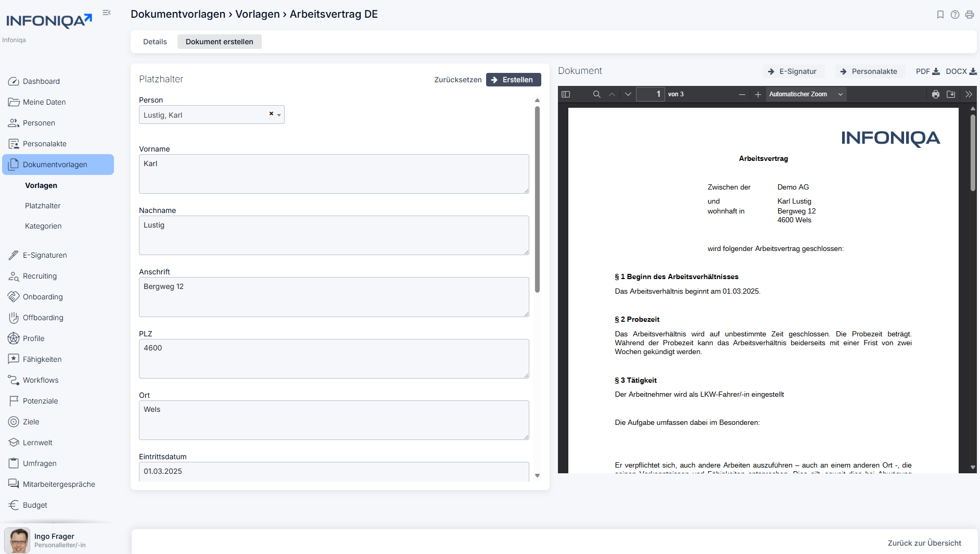Toggle the PDF viewer sidebar panel
This screenshot has width=980, height=554.
pyautogui.click(x=566, y=94)
